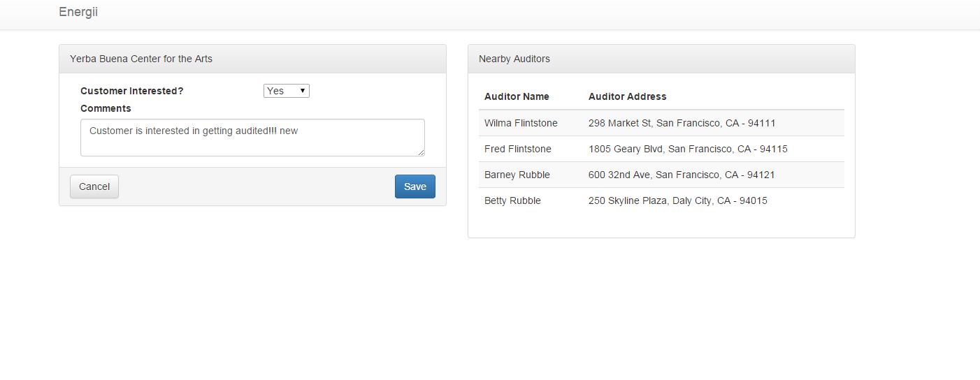
Task: Click the Comments textarea resize handle
Action: coord(421,152)
